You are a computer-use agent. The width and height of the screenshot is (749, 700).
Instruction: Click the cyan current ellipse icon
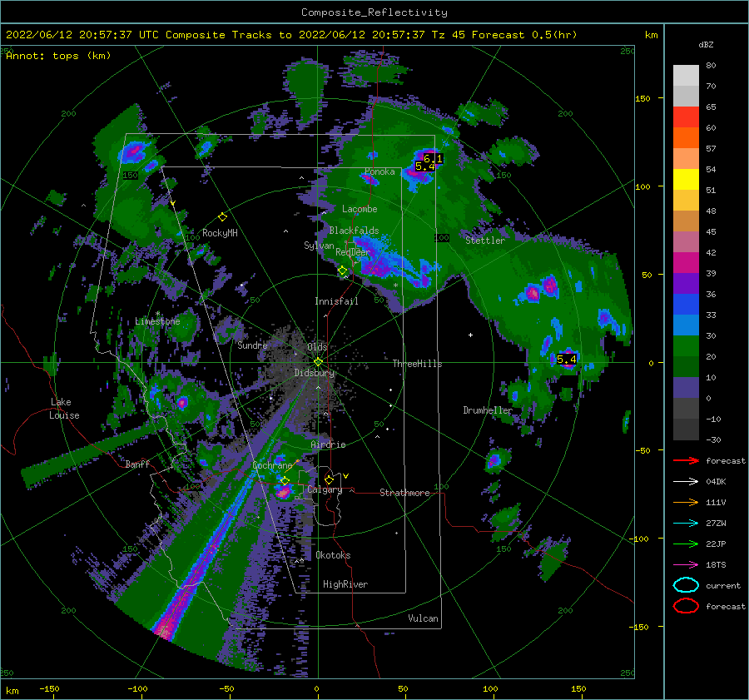pos(686,585)
